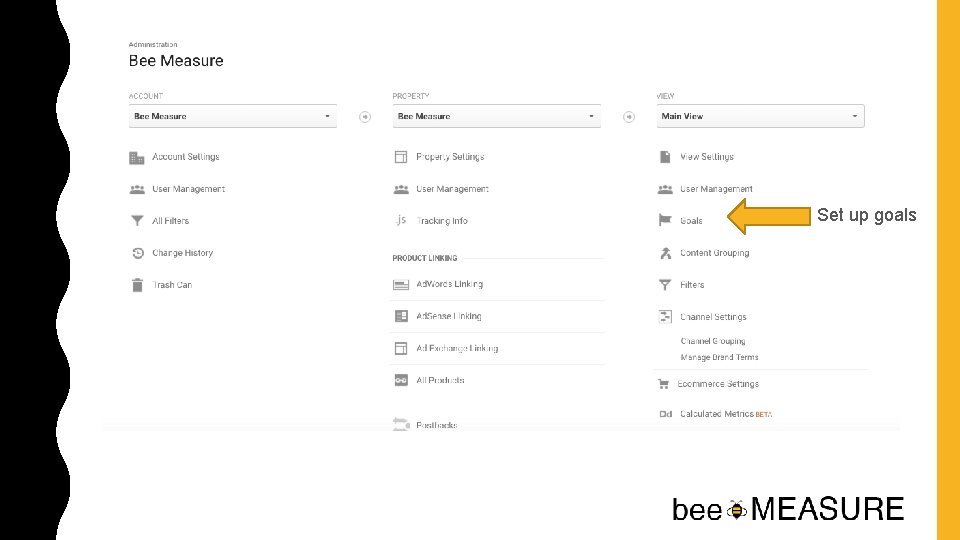Click the Goals flag icon

[665, 221]
